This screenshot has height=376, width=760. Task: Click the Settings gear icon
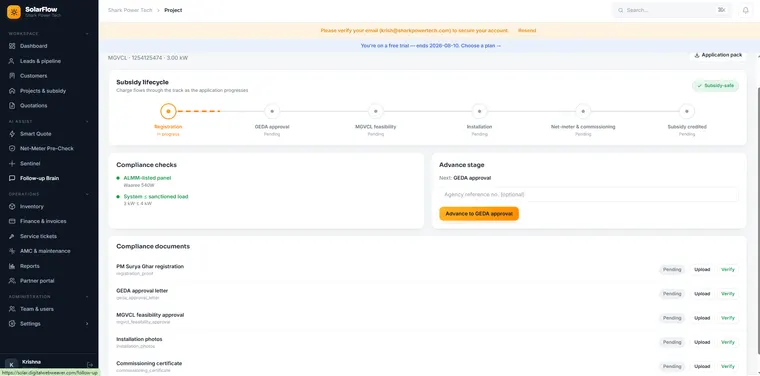(x=12, y=323)
